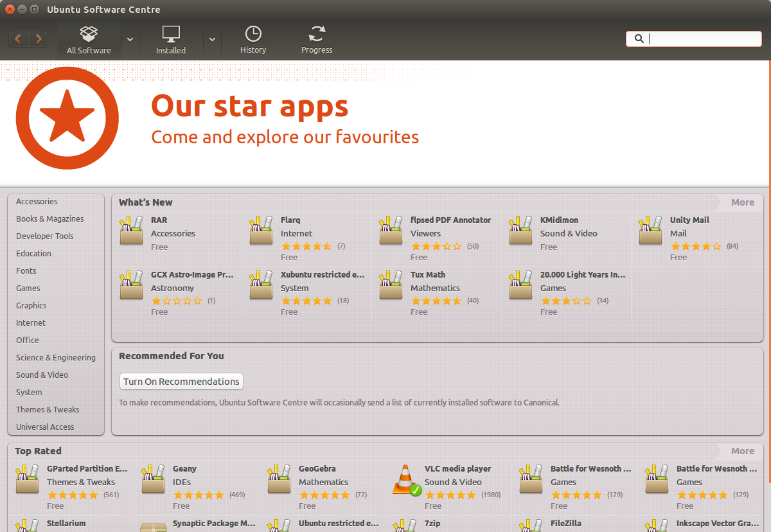Image resolution: width=771 pixels, height=532 pixels.
Task: Click the Unity Mail rating stars
Action: click(x=696, y=247)
